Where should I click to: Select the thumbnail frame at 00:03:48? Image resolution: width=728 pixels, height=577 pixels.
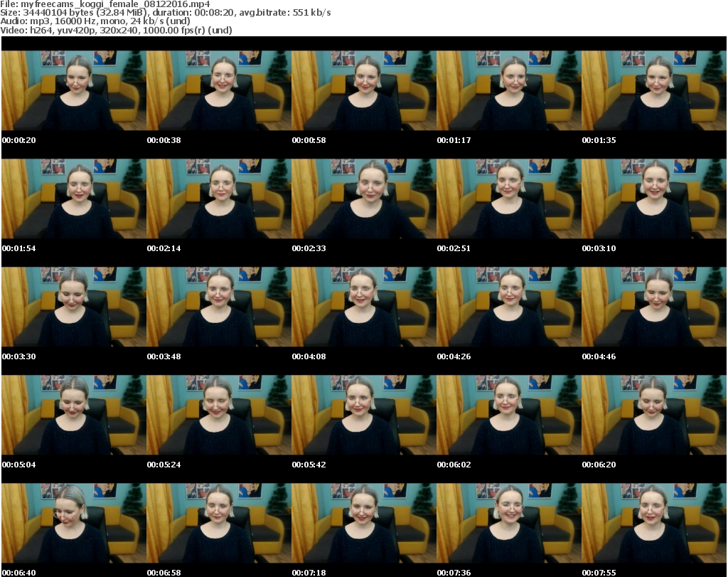[x=219, y=307]
